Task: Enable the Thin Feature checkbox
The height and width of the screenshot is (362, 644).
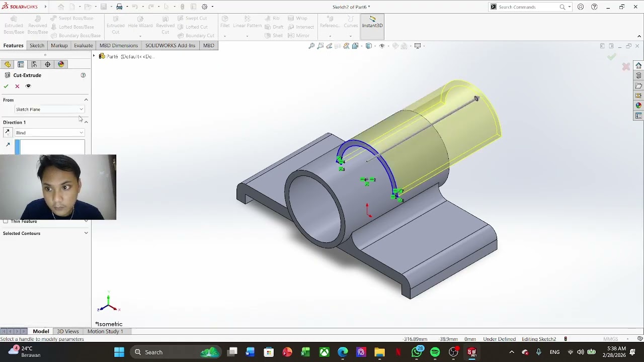Action: pyautogui.click(x=6, y=221)
